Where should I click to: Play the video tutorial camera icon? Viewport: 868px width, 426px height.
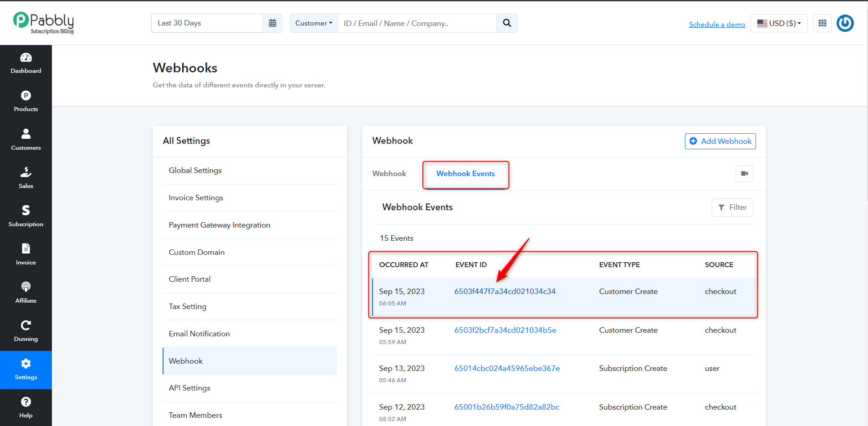[x=745, y=173]
